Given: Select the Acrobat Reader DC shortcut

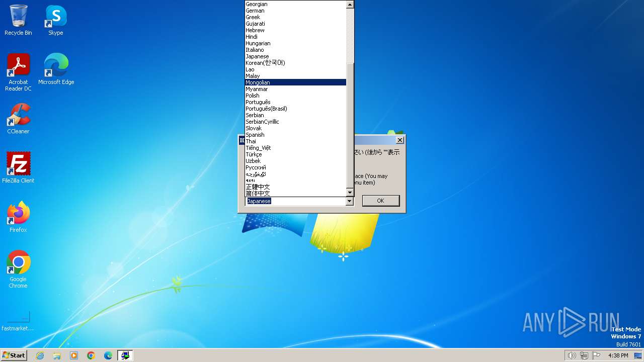Looking at the screenshot, I should click(x=18, y=72).
